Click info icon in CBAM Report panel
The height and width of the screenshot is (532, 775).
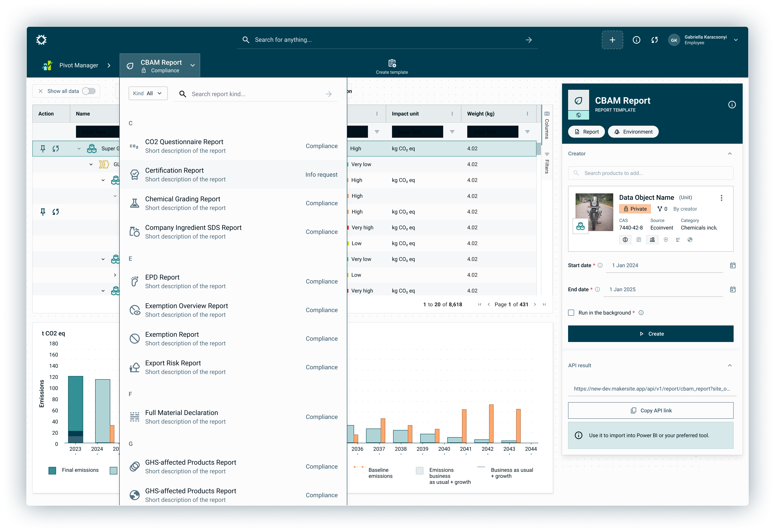tap(732, 105)
